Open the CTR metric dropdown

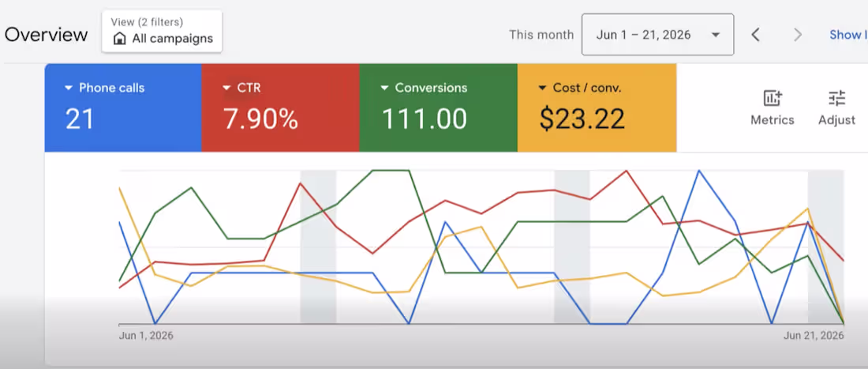241,88
